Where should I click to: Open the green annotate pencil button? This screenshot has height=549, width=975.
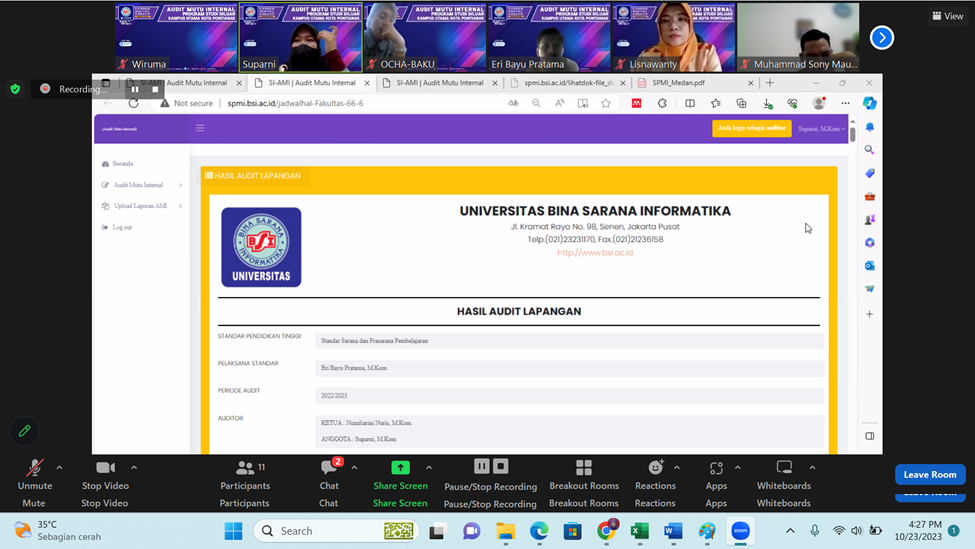[24, 430]
